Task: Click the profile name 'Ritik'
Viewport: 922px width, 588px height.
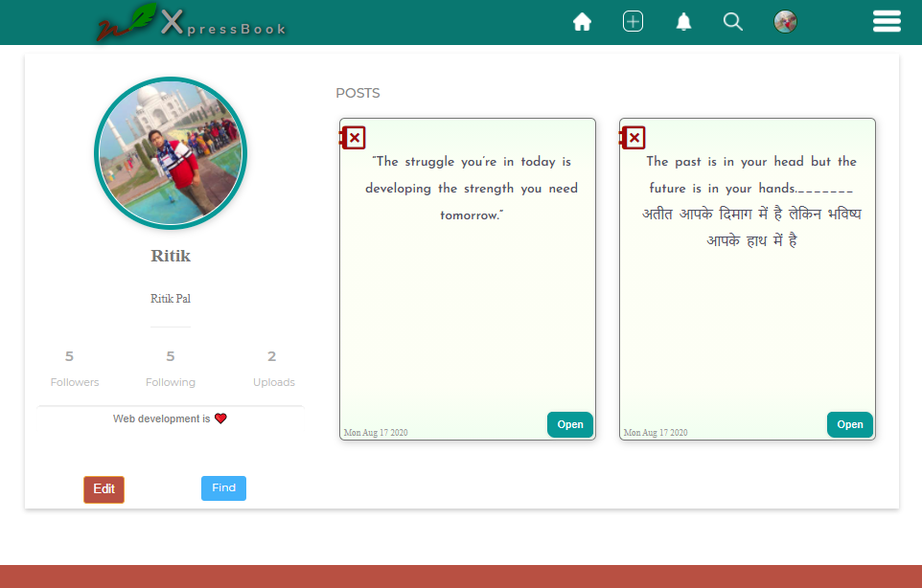Action: point(171,256)
